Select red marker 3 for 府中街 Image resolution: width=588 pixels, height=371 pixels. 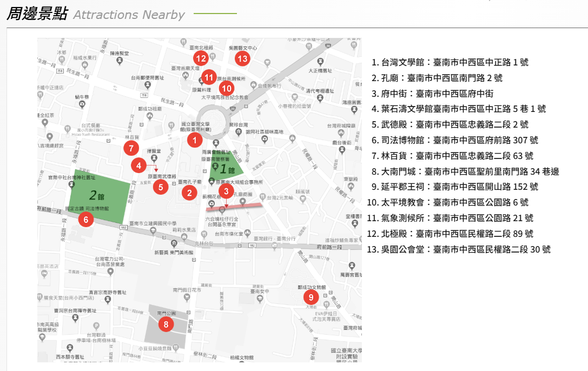point(226,191)
